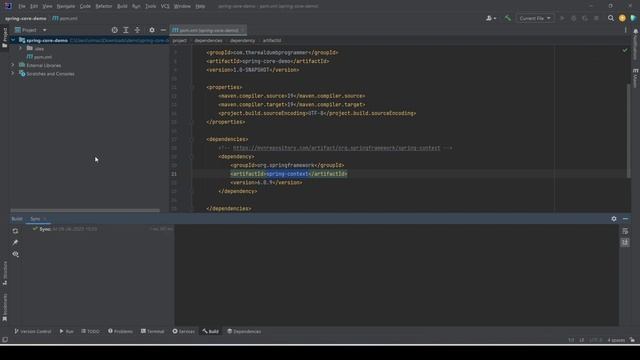
Task: Open the Refactor menu
Action: pos(104,7)
